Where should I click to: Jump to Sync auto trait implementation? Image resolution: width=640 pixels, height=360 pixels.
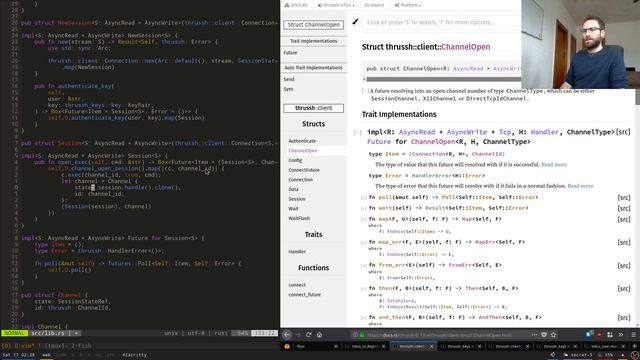pyautogui.click(x=288, y=89)
